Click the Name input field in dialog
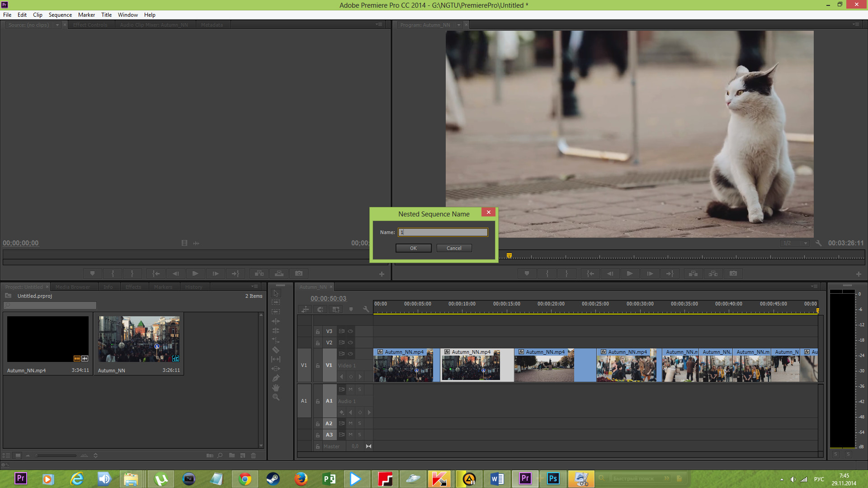 coord(443,232)
